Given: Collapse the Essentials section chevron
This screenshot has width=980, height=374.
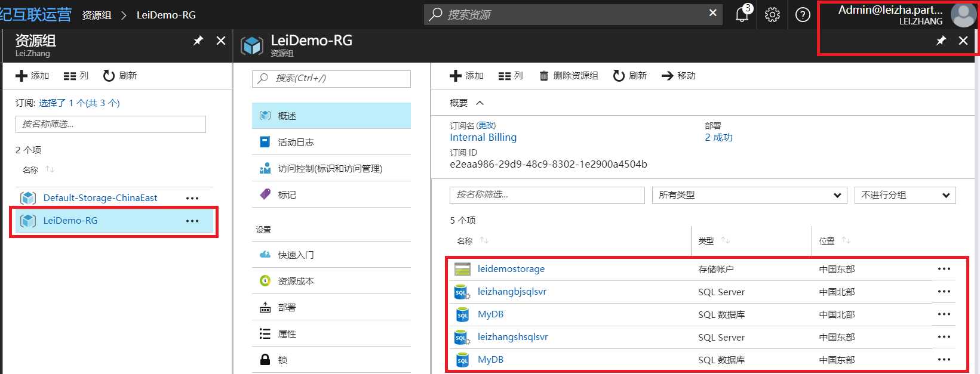Looking at the screenshot, I should click(x=480, y=103).
